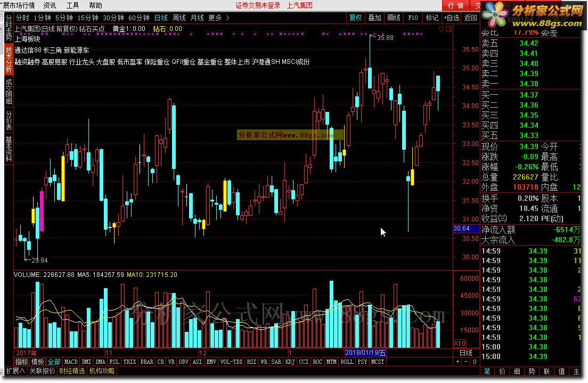This screenshot has width=588, height=383.
Task: Select the 势 tab in the quote panel
Action: tap(532, 371)
